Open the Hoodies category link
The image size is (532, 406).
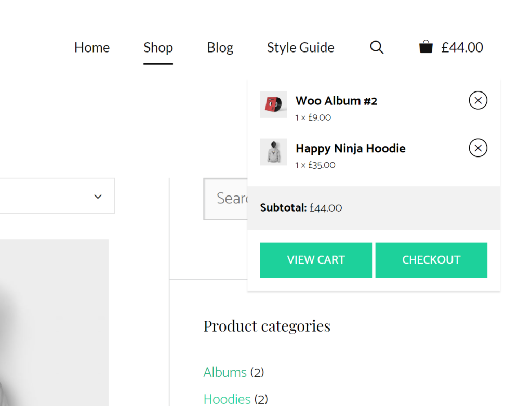tap(227, 399)
